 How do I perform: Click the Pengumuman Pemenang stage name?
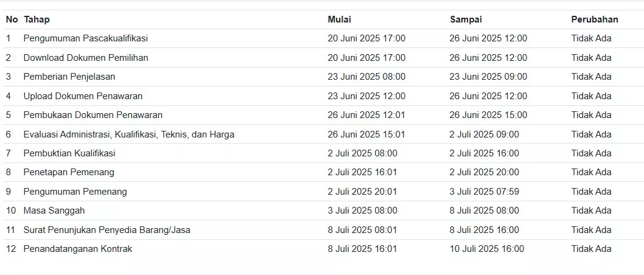75,192
